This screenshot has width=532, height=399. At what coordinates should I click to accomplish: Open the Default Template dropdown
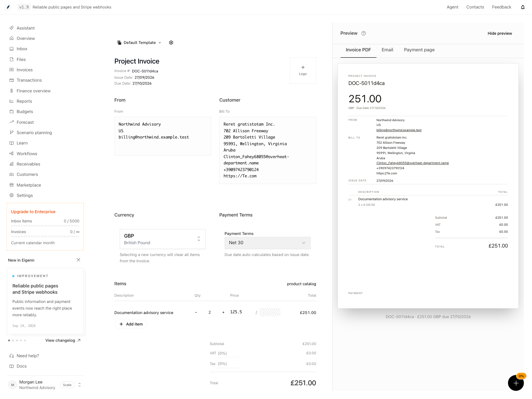coord(139,42)
